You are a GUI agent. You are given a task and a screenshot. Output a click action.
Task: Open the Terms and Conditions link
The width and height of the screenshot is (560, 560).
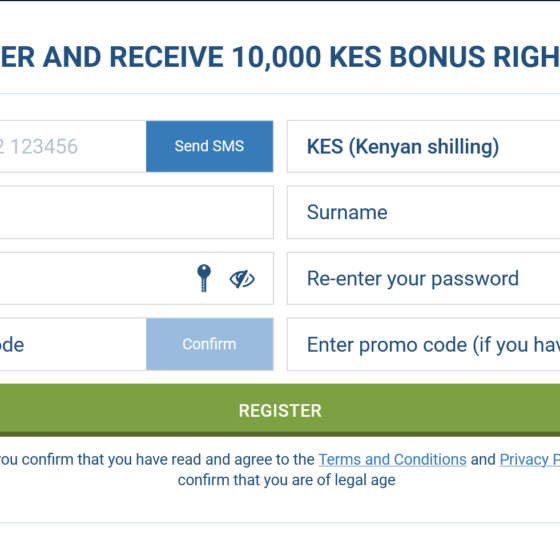click(392, 459)
